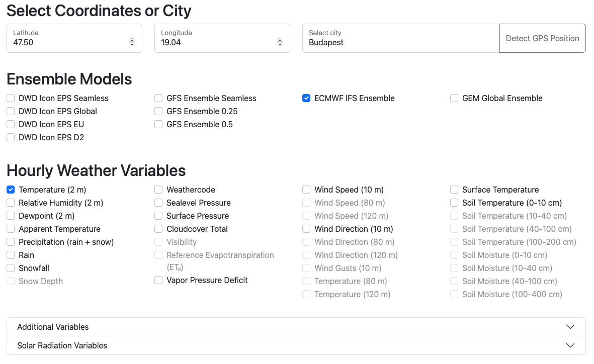Viewport: 594px width, 364px height.
Task: Enable the DWD Icon EPS Seamless model
Action: pos(10,98)
